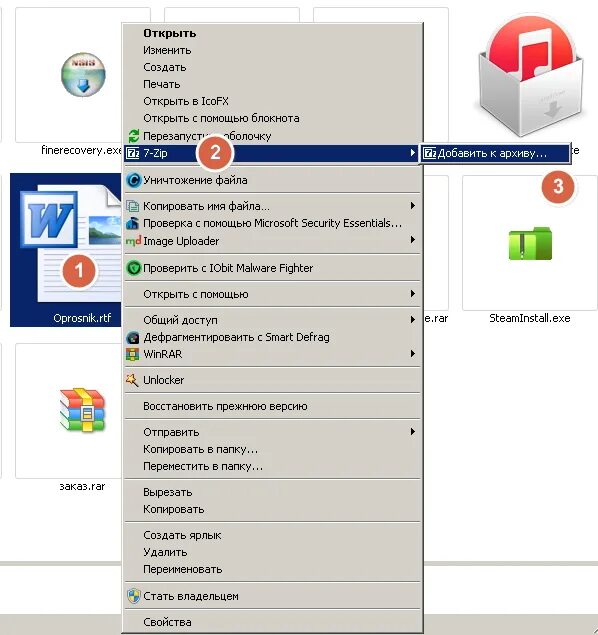Click the заказ.rar file name
This screenshot has width=598, height=635.
tap(82, 486)
